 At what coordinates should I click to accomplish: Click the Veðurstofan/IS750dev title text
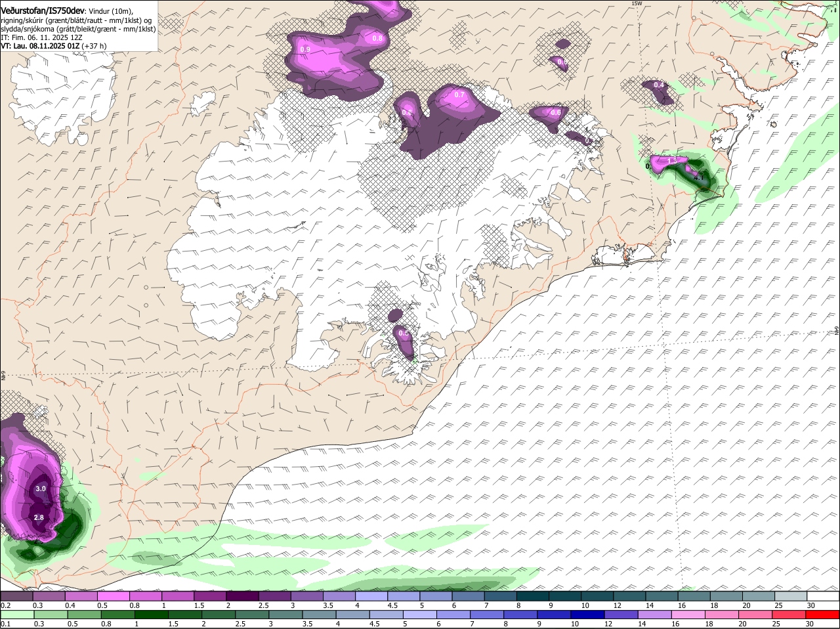pos(43,11)
